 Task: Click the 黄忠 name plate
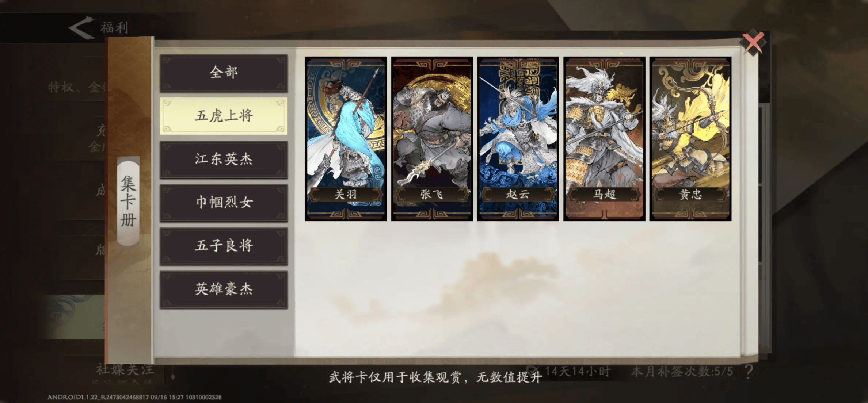point(690,194)
